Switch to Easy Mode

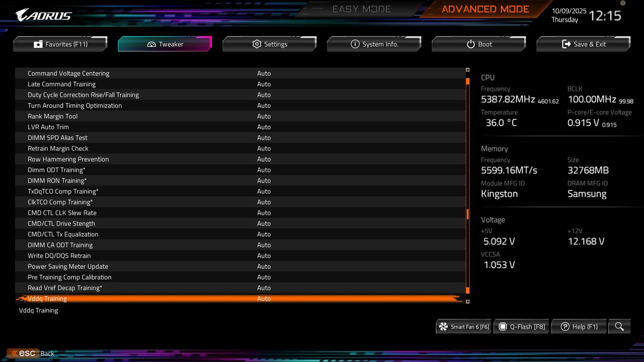pyautogui.click(x=361, y=9)
